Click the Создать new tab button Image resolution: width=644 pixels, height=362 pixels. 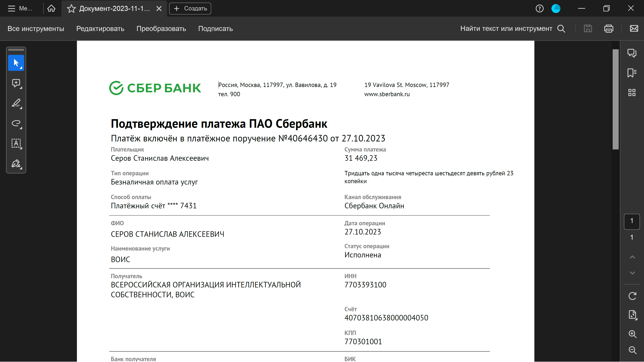point(190,9)
